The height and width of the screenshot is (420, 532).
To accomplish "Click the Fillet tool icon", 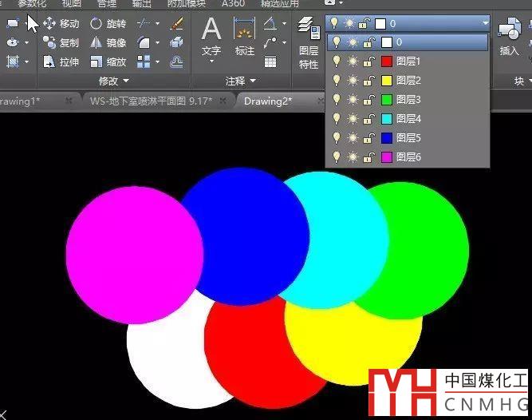I will (144, 43).
